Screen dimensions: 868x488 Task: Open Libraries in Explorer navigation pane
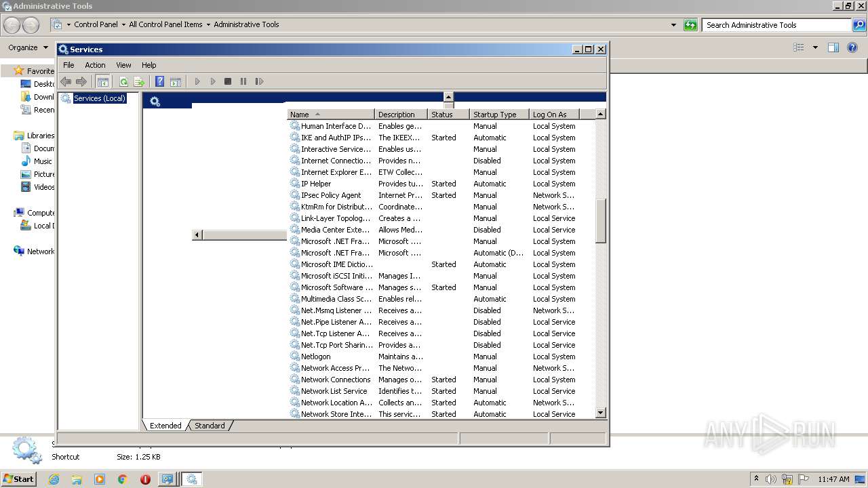coord(34,136)
